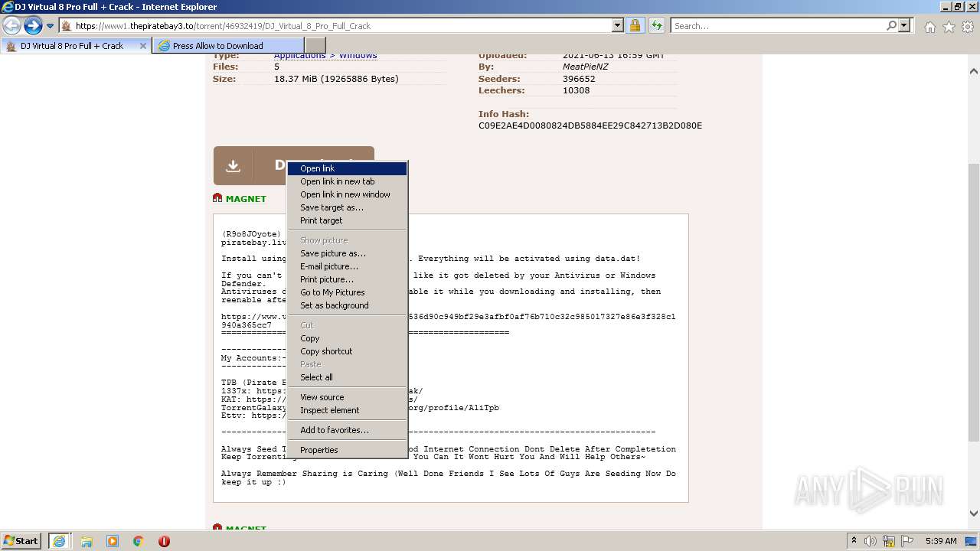Close the DJ Virtual 8 Pro tab
This screenshot has height=551, width=980.
point(142,46)
